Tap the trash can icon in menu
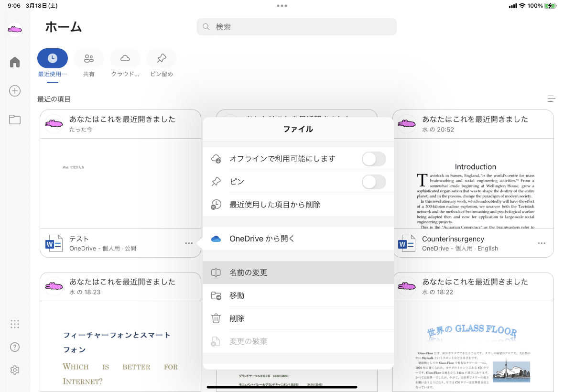The height and width of the screenshot is (392, 564). pyautogui.click(x=216, y=318)
